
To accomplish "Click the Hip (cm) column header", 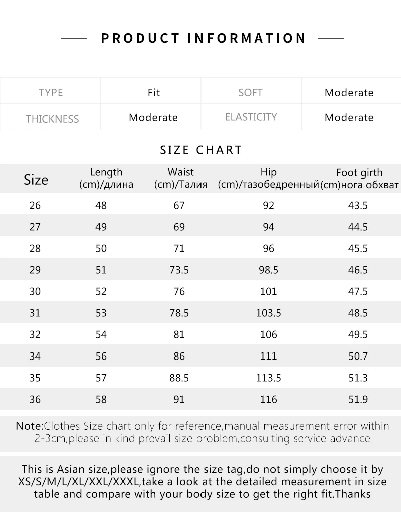I will pos(268,178).
